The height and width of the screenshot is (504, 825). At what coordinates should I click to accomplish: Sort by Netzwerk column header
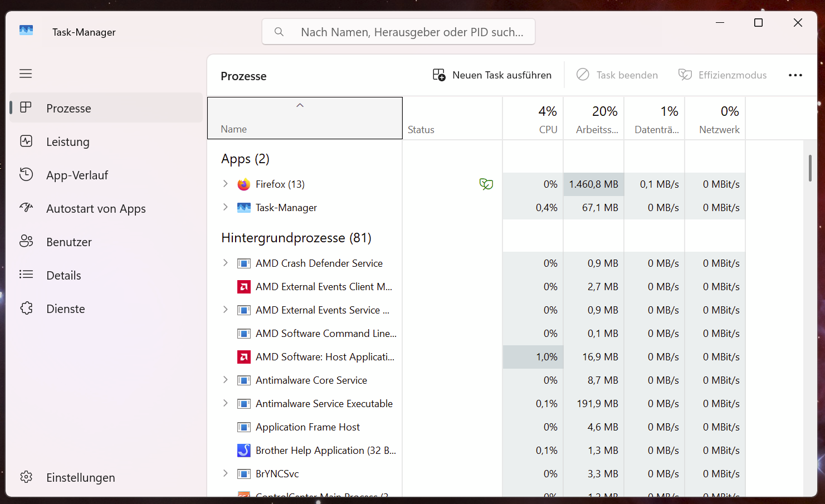point(715,118)
